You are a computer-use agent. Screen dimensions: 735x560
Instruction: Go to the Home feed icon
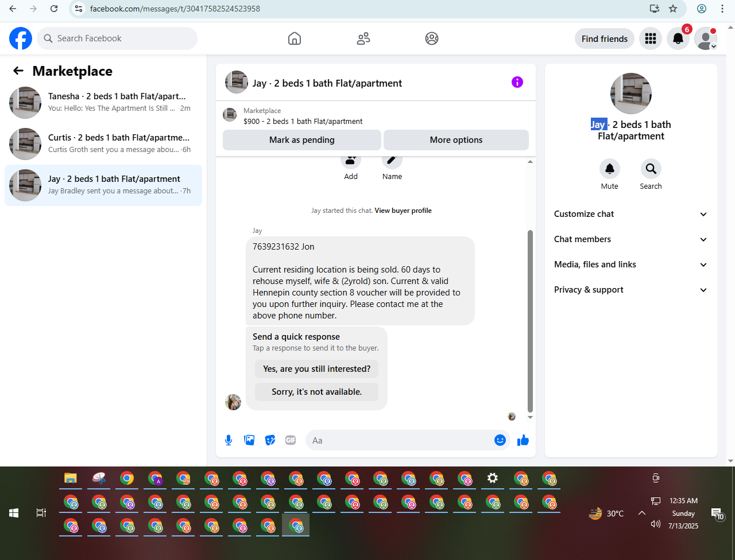pos(295,38)
